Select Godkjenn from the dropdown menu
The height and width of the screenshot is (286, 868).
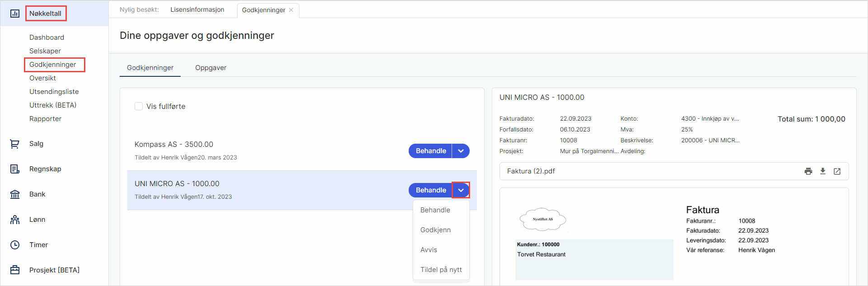coord(435,230)
